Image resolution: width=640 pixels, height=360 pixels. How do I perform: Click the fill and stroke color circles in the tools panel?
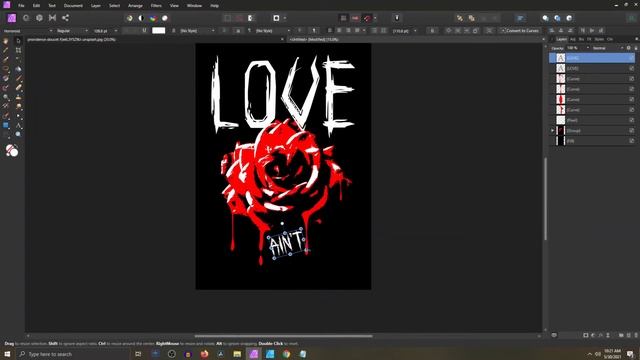click(11, 151)
